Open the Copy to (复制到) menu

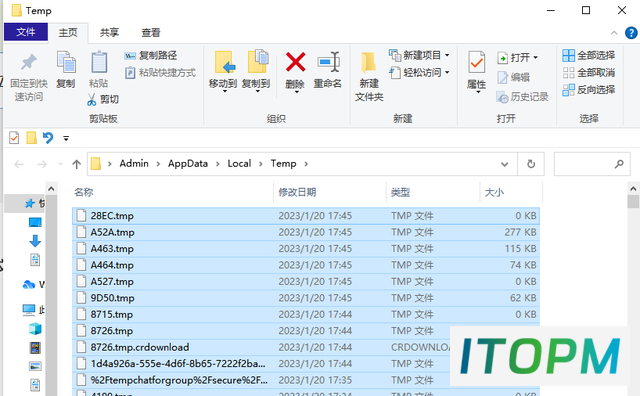[x=256, y=71]
